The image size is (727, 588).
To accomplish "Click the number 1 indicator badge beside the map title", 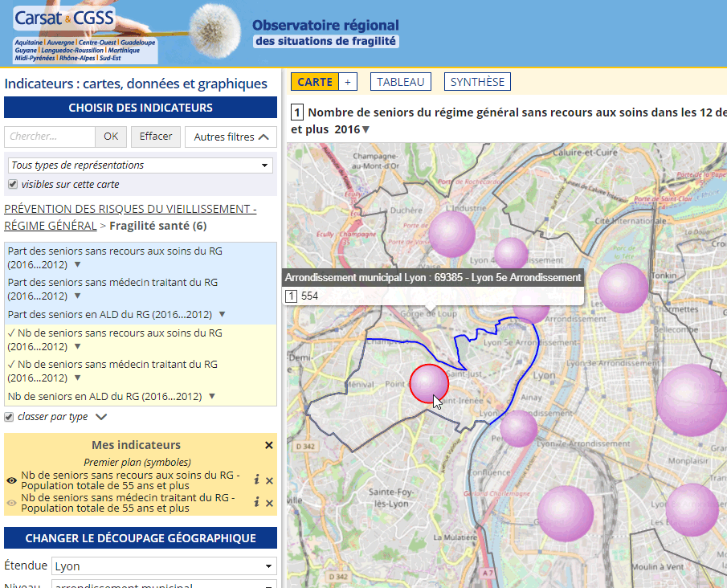I will point(297,112).
